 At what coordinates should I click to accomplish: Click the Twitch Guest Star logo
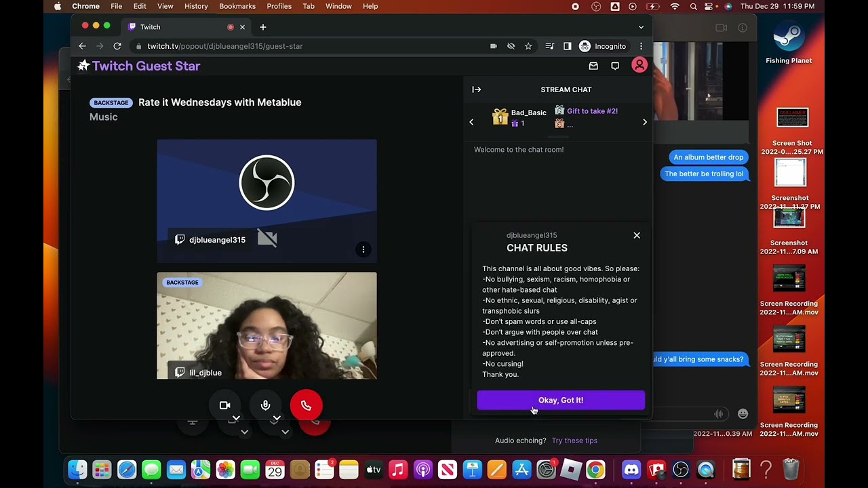point(139,66)
